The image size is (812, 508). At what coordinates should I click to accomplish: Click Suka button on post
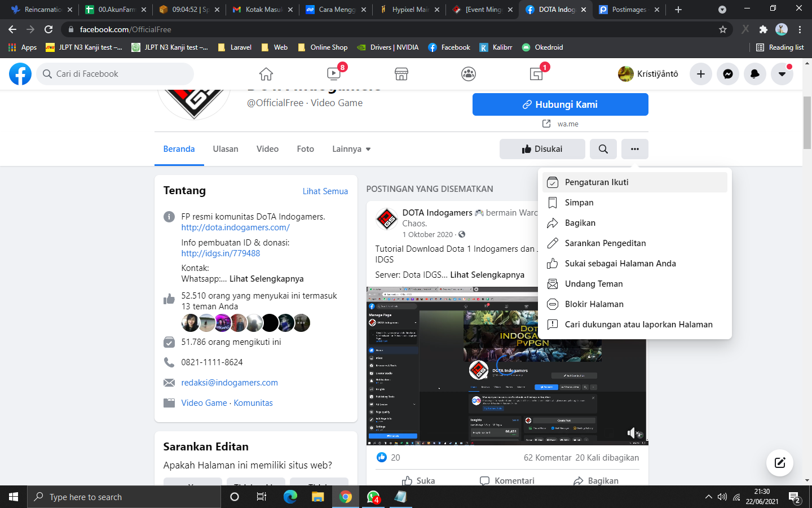418,481
